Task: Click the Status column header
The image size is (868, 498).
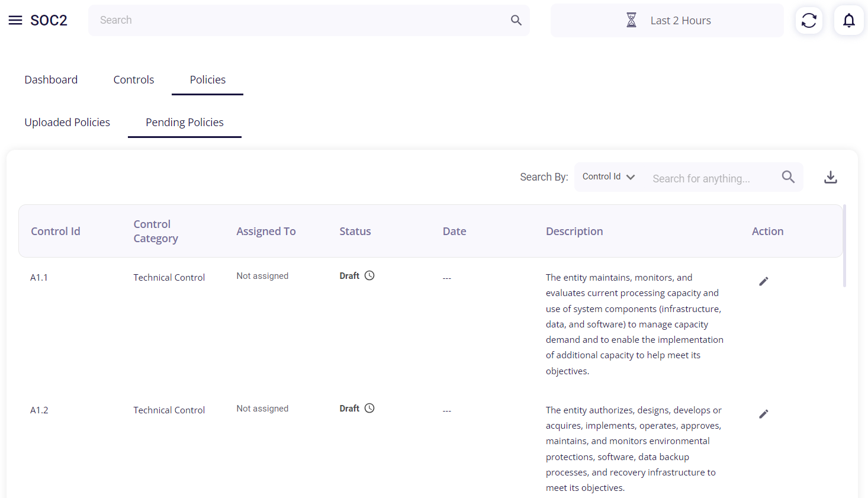Action: tap(355, 231)
